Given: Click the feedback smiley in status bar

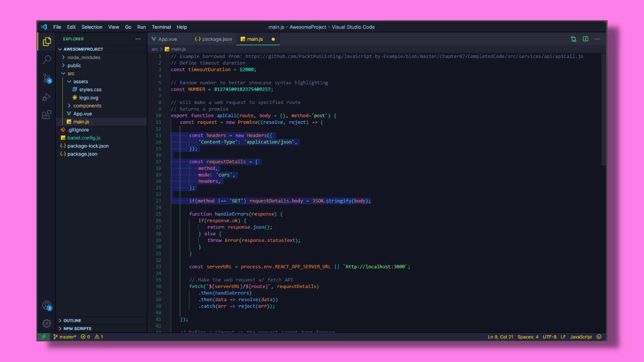Looking at the screenshot, I should tap(599, 337).
